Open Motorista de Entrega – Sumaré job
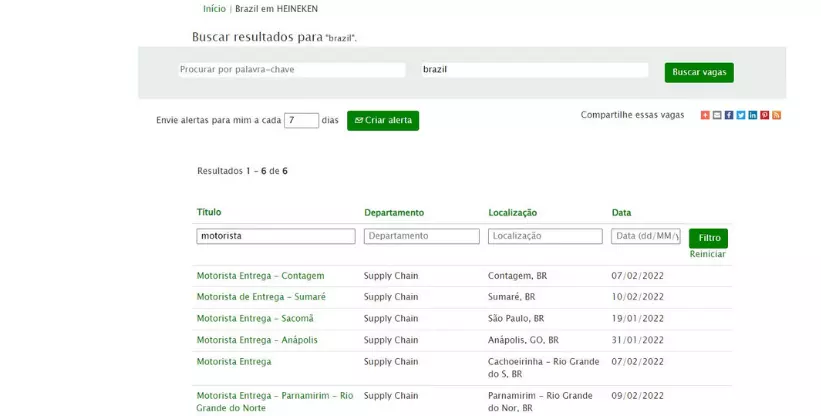The image size is (821, 416). click(261, 297)
